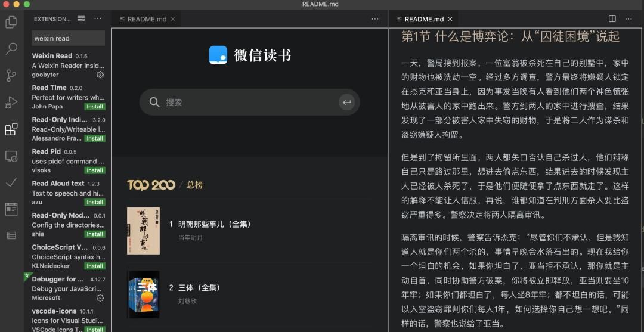Install the Read-Only Indicator extension
The width and height of the screenshot is (644, 332).
pyautogui.click(x=95, y=139)
